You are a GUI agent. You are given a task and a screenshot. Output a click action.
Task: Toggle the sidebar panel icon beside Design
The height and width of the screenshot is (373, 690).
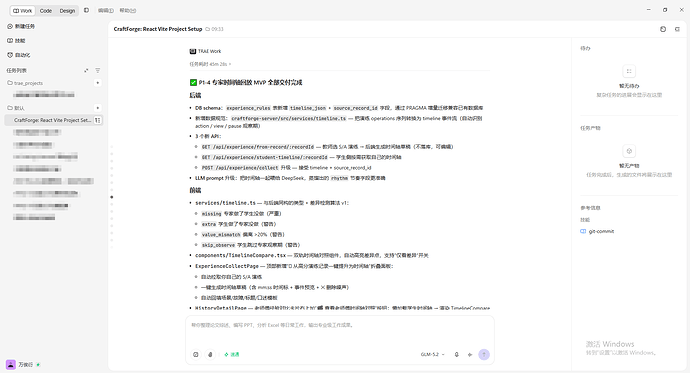pyautogui.click(x=86, y=10)
